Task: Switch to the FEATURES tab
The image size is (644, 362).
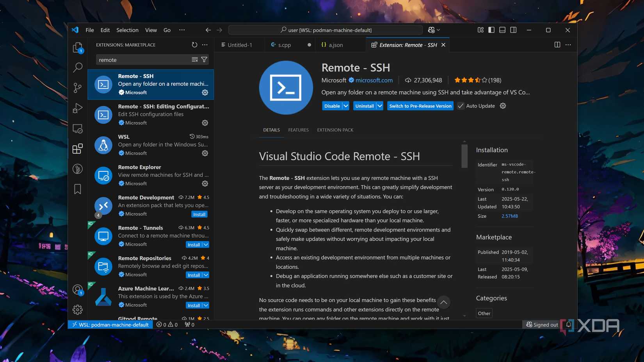Action: pyautogui.click(x=298, y=130)
